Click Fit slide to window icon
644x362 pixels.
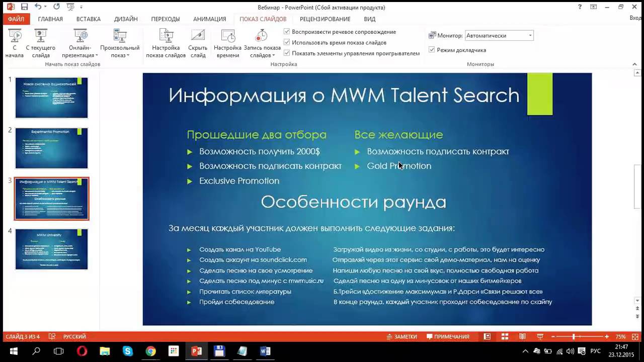635,336
